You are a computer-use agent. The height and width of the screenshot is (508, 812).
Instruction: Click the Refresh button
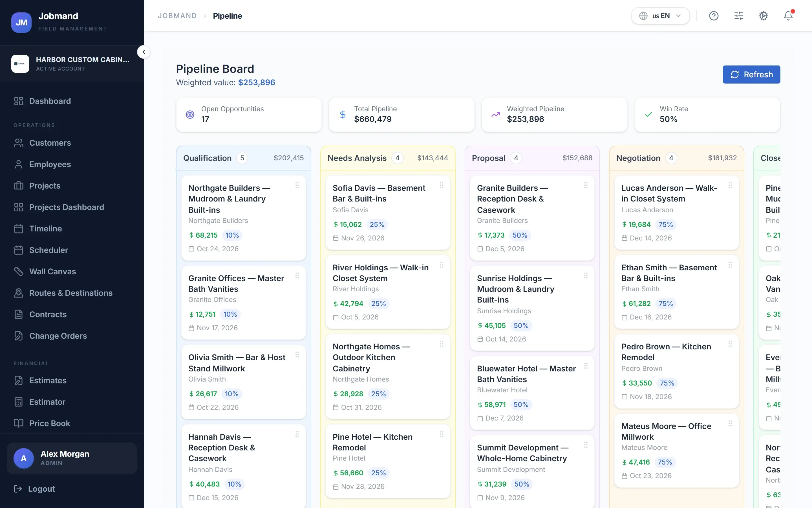(x=751, y=75)
